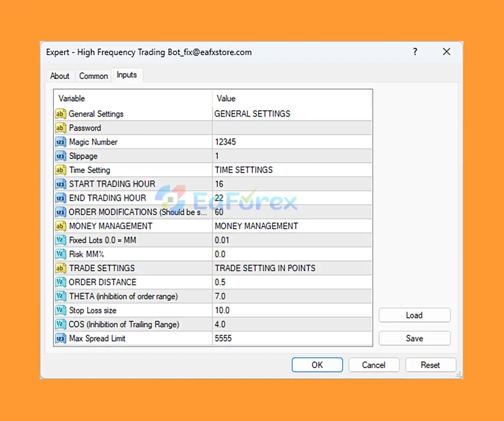504x421 pixels.
Task: Confirm settings with the OK button
Action: [x=317, y=365]
